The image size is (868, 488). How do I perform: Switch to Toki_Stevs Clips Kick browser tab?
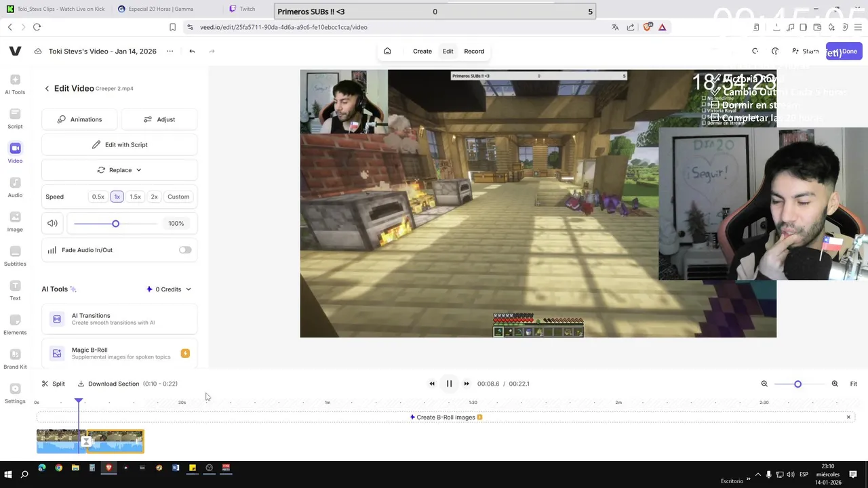coord(56,9)
